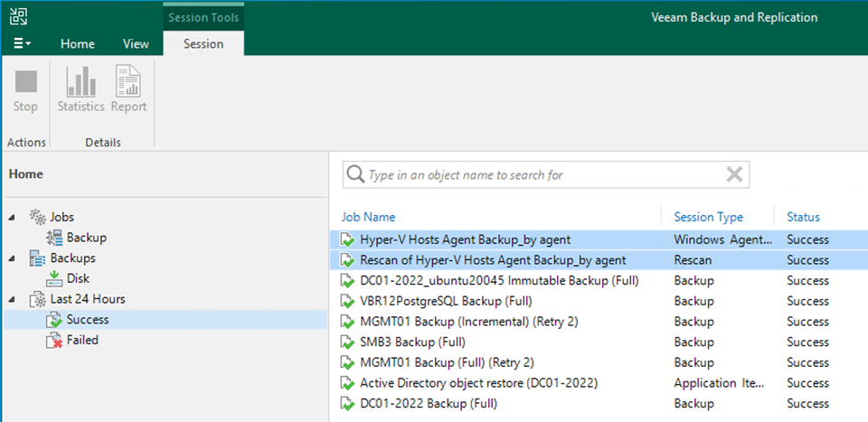Click status icon of Hyper-V Hosts Agent Backup_by agent
The width and height of the screenshot is (868, 422).
347,240
